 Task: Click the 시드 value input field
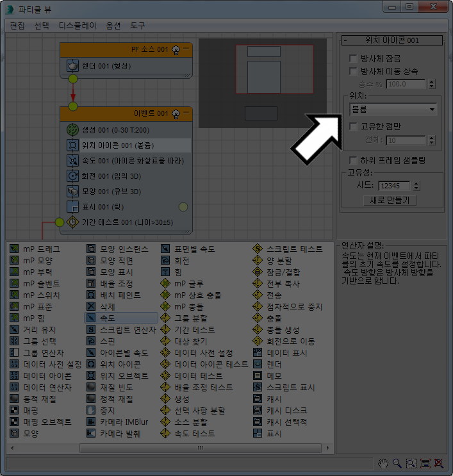pos(394,186)
